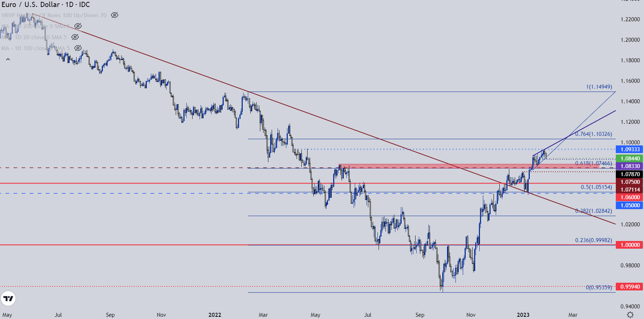Select the 1.09333 blue price label
The width and height of the screenshot is (644, 319).
(629, 149)
